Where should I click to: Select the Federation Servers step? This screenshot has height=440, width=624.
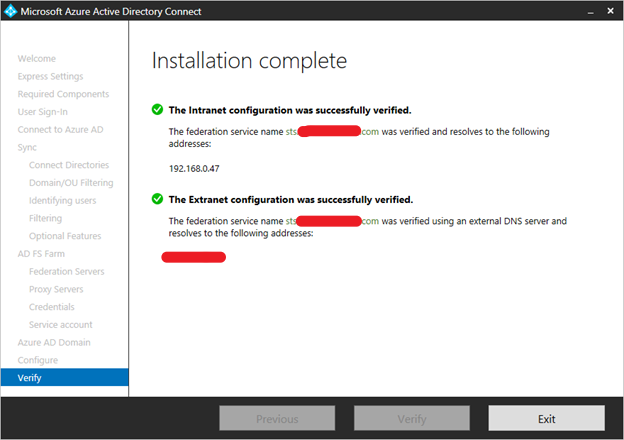(x=66, y=271)
